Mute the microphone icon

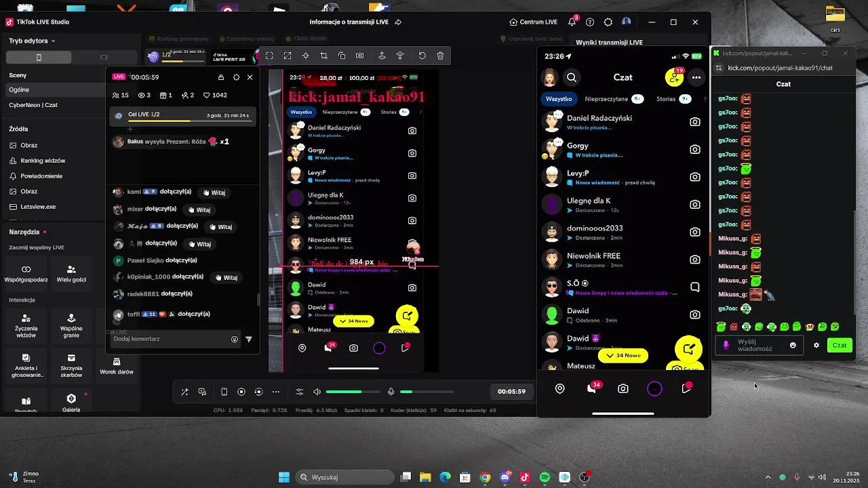(x=391, y=392)
